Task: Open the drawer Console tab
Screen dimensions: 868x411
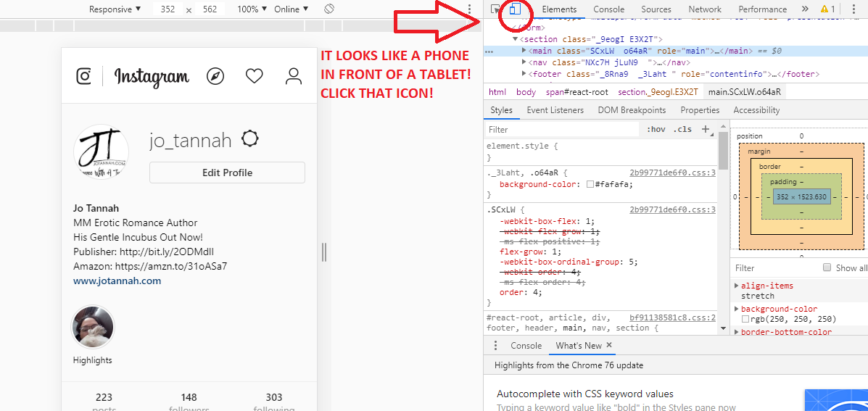Action: 526,345
